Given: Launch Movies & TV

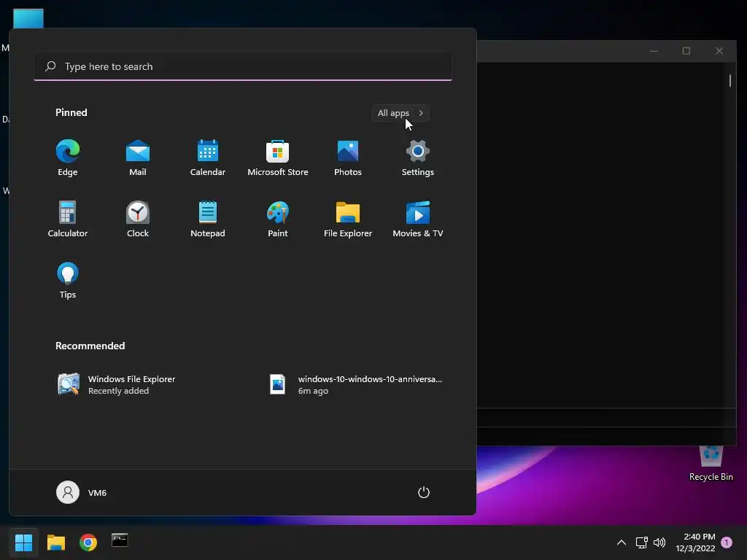Looking at the screenshot, I should coord(418,219).
